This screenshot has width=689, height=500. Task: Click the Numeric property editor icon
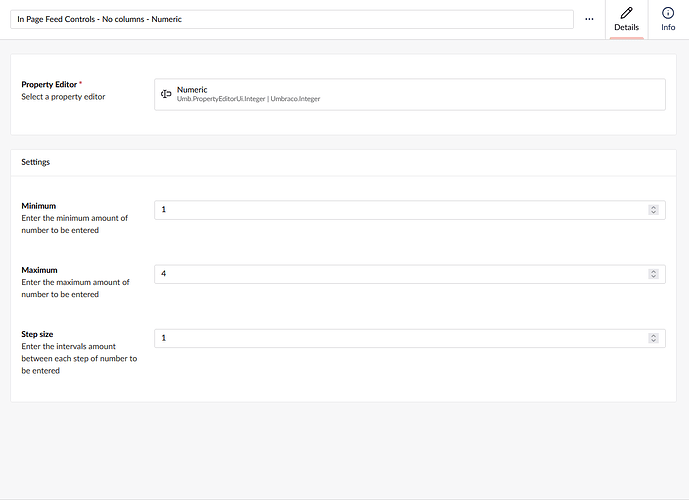[x=166, y=94]
